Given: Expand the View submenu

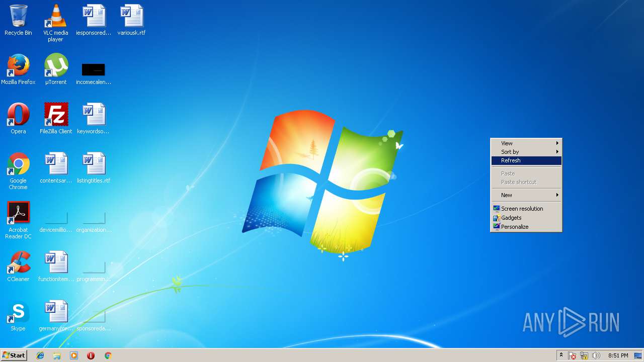Looking at the screenshot, I should [x=526, y=143].
